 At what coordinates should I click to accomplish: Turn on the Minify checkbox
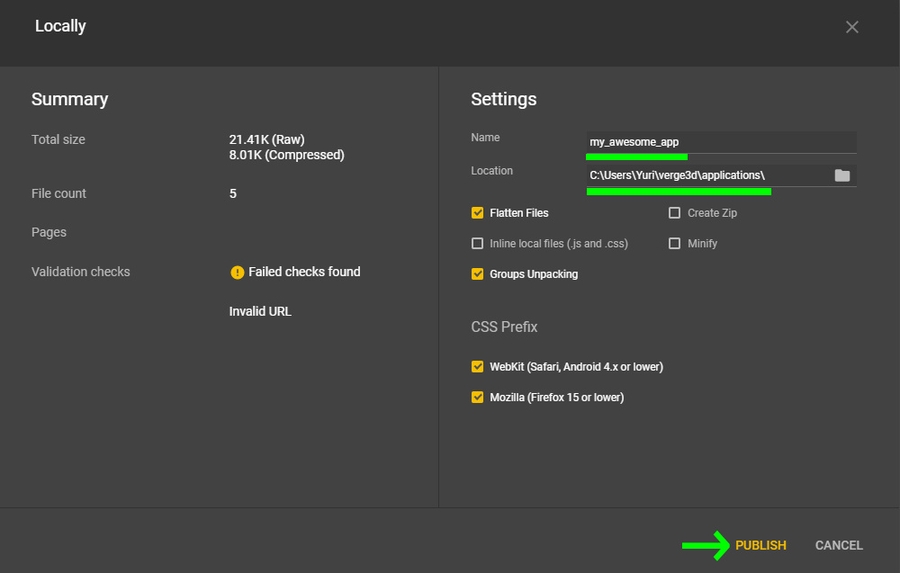pyautogui.click(x=675, y=243)
